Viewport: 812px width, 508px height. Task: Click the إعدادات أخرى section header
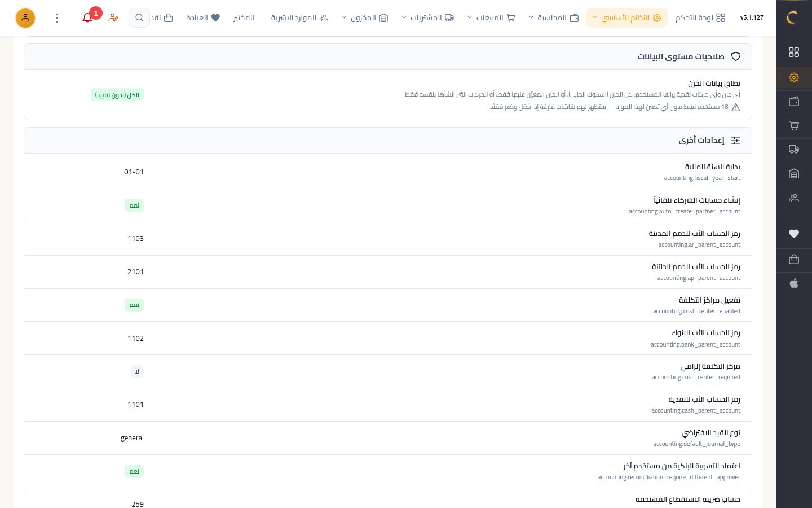388,140
